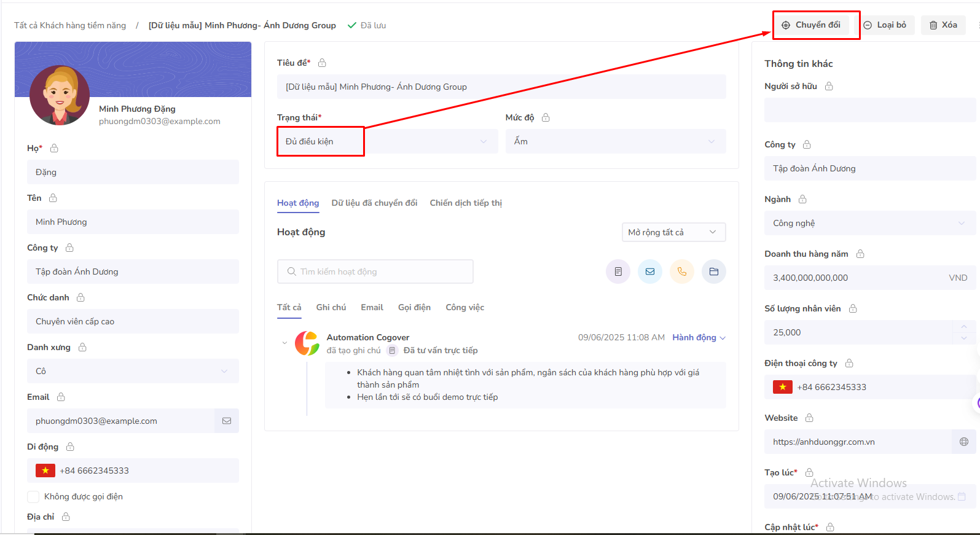980x535 pixels.
Task: Click lock icon beside Họ label
Action: (54, 148)
